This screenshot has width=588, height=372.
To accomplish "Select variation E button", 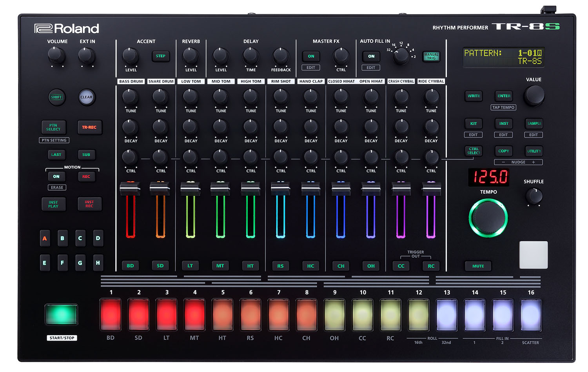I will click(45, 263).
